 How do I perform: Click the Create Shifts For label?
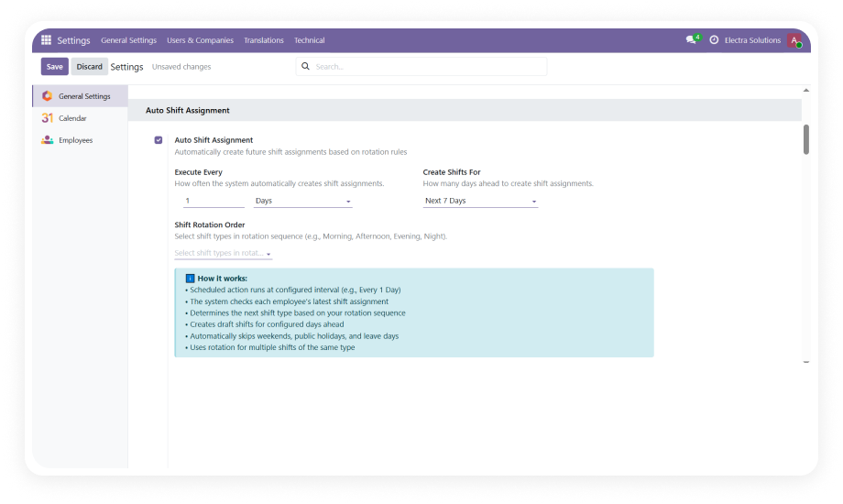[x=452, y=172]
